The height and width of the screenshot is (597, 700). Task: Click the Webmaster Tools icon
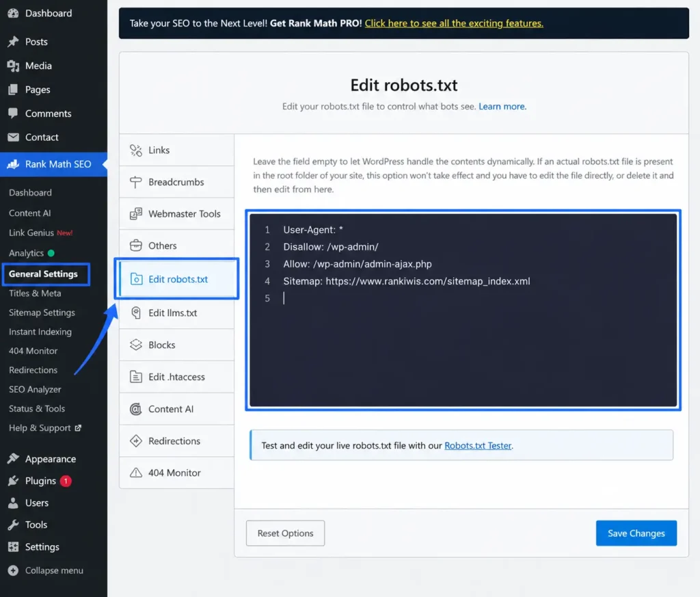point(136,214)
